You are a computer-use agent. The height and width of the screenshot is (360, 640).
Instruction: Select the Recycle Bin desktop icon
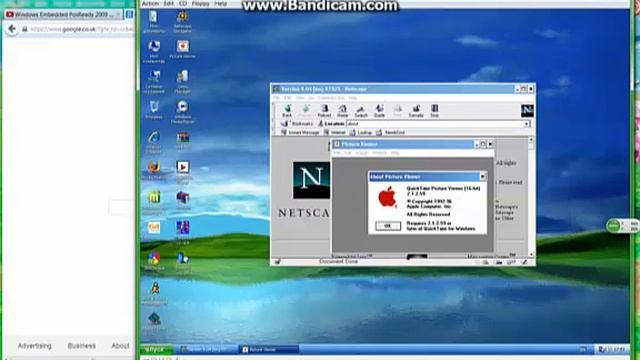pos(154,110)
